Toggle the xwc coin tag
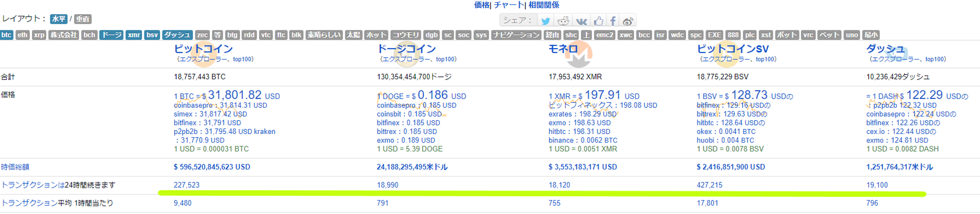Image resolution: width=980 pixels, height=214 pixels. [626, 35]
